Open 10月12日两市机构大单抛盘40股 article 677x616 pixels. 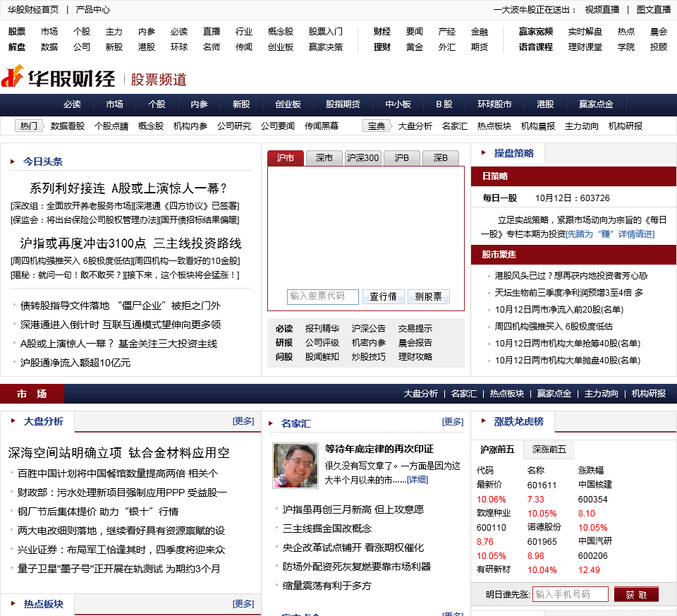click(567, 361)
